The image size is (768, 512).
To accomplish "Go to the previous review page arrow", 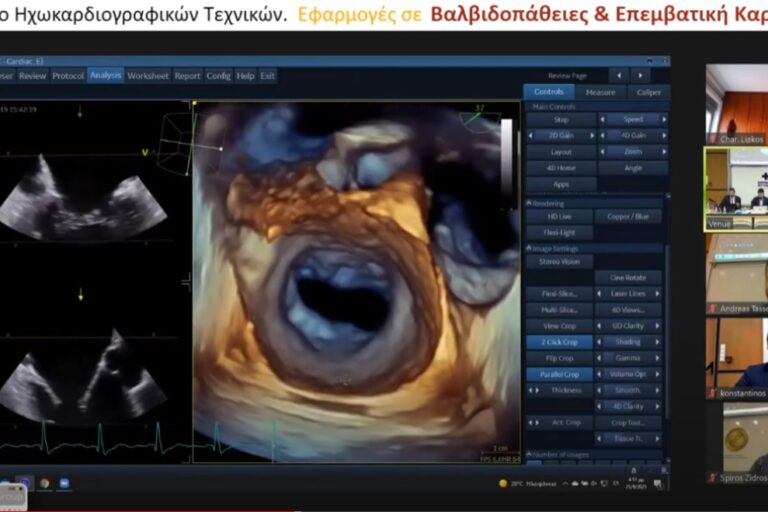I will tap(619, 75).
